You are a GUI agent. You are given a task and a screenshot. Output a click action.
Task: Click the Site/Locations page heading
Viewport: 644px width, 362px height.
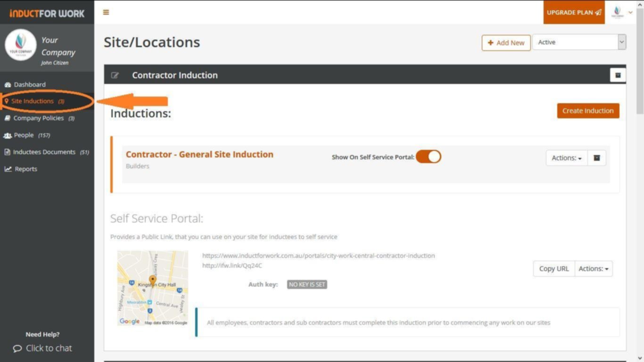[152, 42]
